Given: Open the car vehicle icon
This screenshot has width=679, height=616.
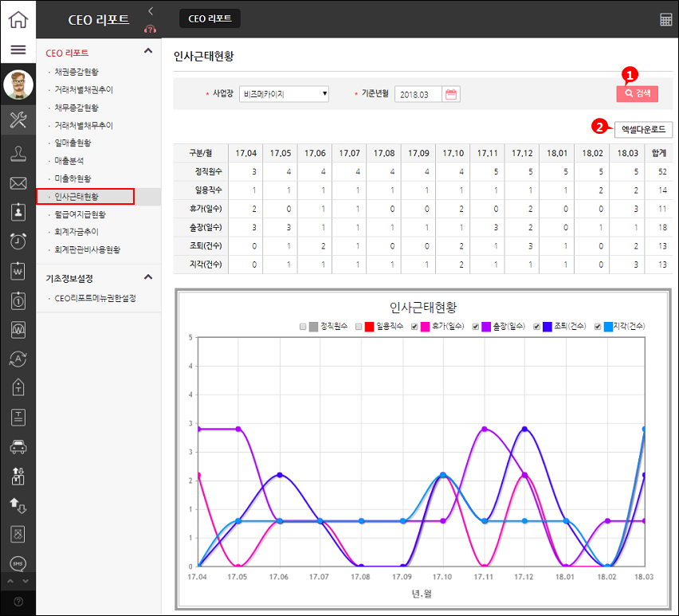Looking at the screenshot, I should tap(18, 447).
